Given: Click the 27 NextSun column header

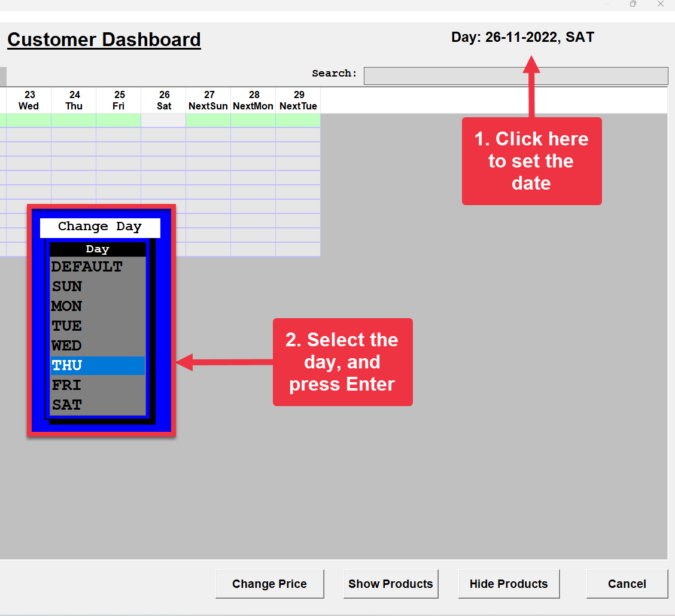Looking at the screenshot, I should (208, 100).
